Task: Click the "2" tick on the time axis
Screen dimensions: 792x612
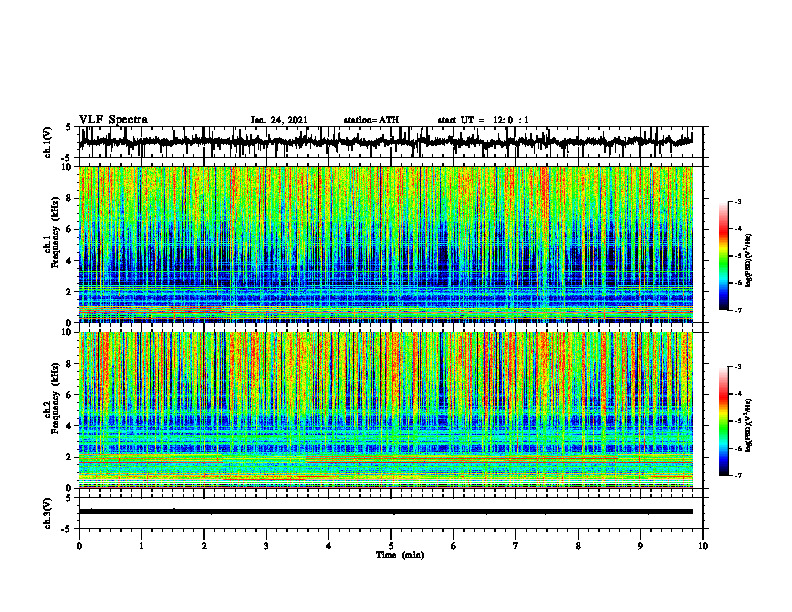Action: [x=204, y=546]
